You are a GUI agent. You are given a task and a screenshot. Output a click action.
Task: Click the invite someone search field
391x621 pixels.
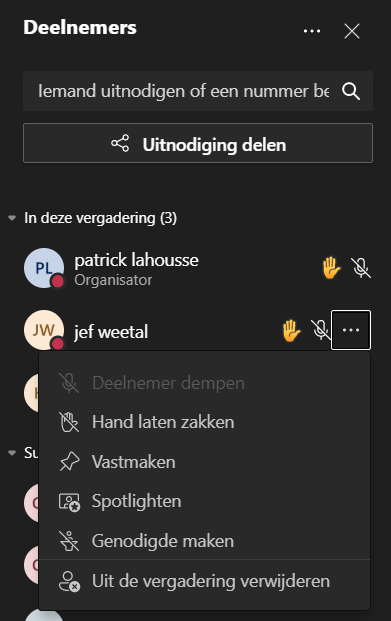(x=183, y=91)
